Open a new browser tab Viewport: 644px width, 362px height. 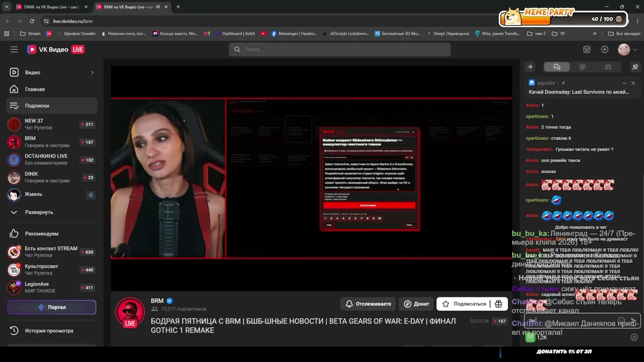[x=178, y=7]
